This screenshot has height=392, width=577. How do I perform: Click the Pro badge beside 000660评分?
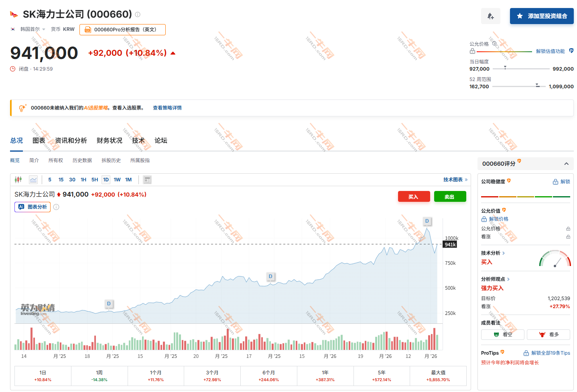pos(519,161)
